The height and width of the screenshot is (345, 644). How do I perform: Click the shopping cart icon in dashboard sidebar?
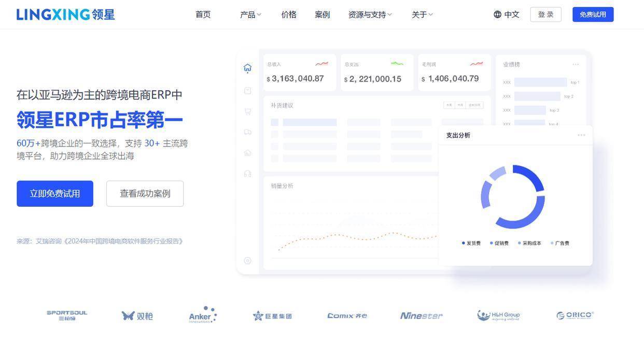(247, 111)
